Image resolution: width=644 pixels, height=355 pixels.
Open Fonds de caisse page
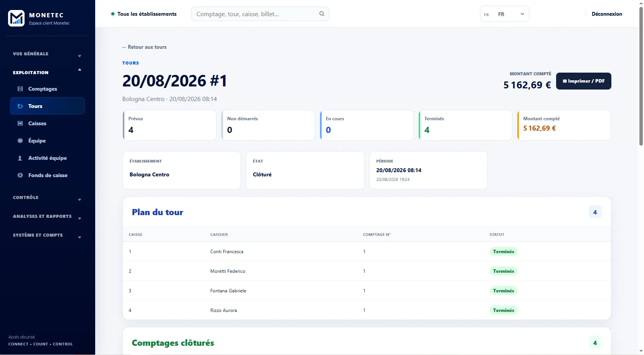click(x=47, y=175)
